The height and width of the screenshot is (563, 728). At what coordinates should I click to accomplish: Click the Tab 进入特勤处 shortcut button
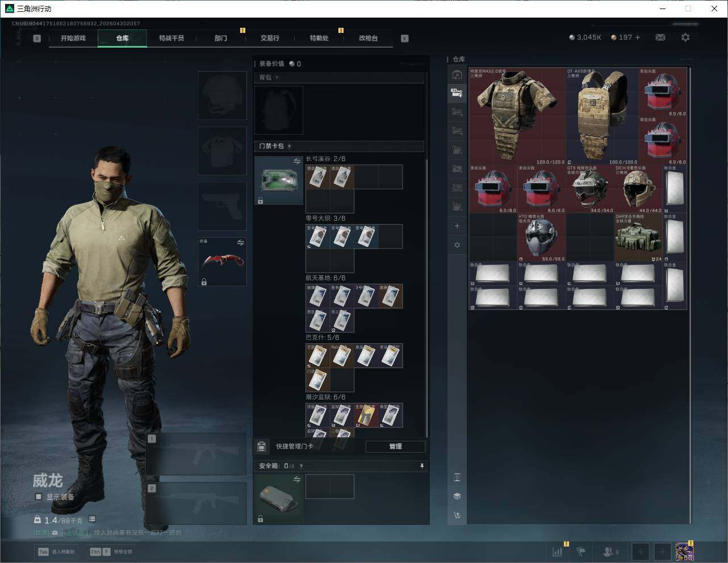pyautogui.click(x=56, y=552)
